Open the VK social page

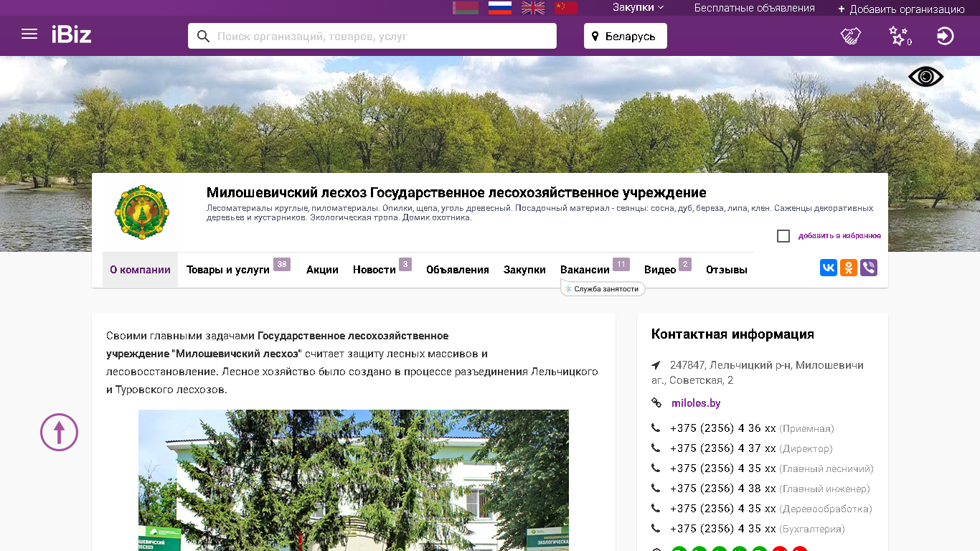829,268
